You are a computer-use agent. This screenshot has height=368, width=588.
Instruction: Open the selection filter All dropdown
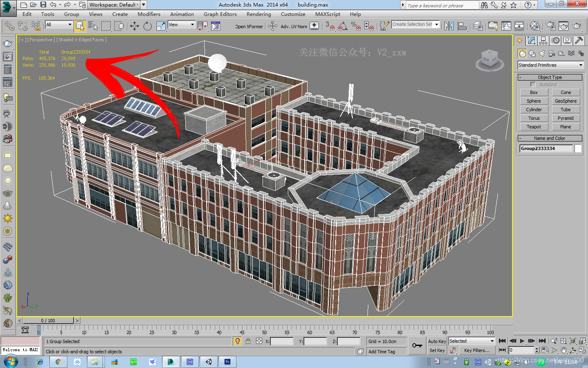(x=59, y=25)
